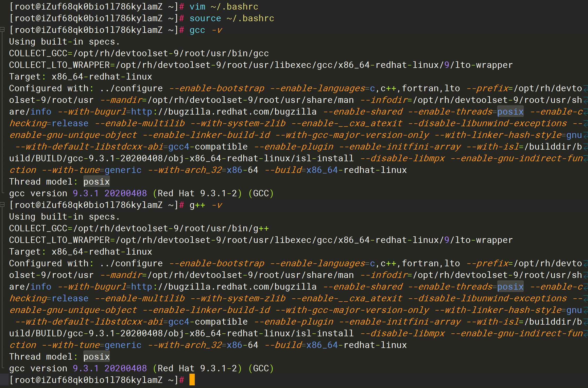Click wrap arrow after first '--with-isl=/builddir/b'
The width and height of the screenshot is (588, 388).
click(585, 147)
